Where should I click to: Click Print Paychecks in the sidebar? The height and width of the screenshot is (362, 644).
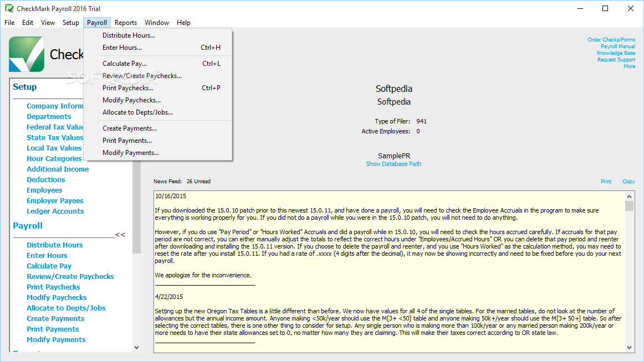tap(53, 287)
